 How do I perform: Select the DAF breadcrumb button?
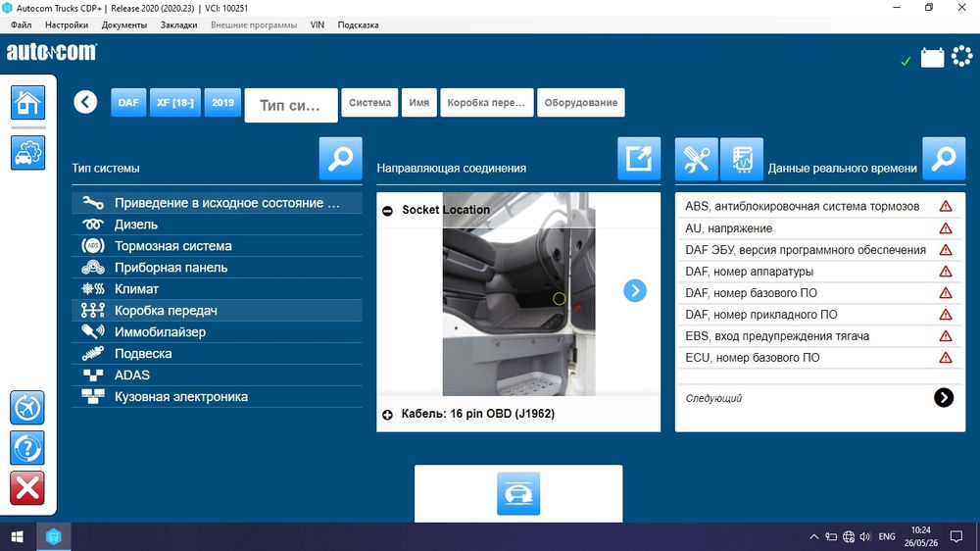coord(128,103)
